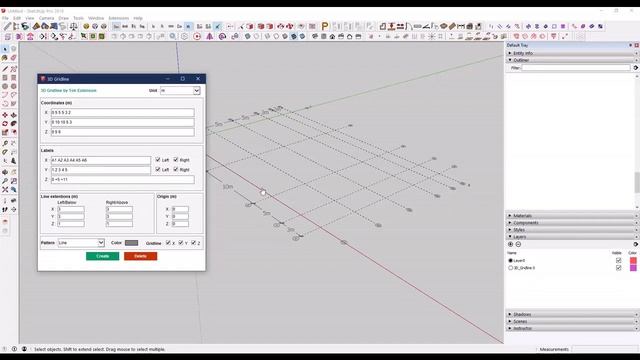Expand the Instructor panel
The image size is (640, 360).
[571, 328]
